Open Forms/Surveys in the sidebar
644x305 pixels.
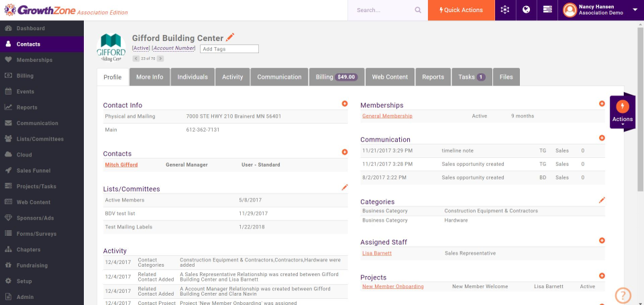point(42,234)
